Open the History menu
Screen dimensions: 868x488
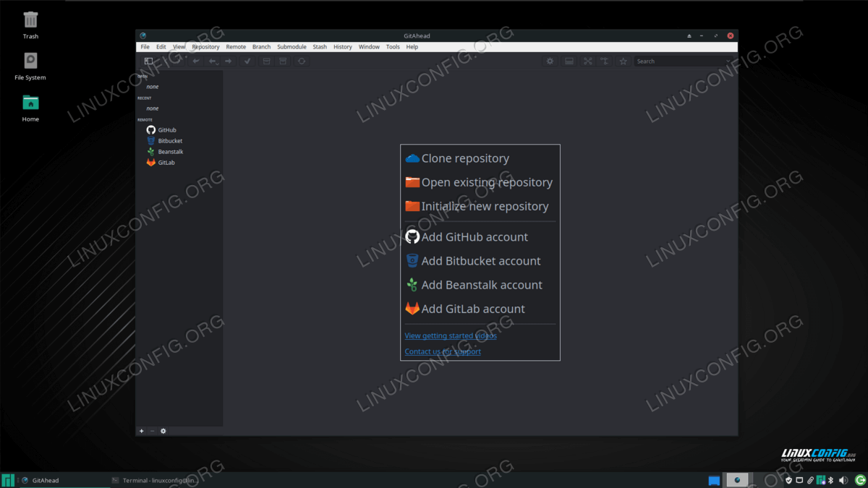[343, 47]
